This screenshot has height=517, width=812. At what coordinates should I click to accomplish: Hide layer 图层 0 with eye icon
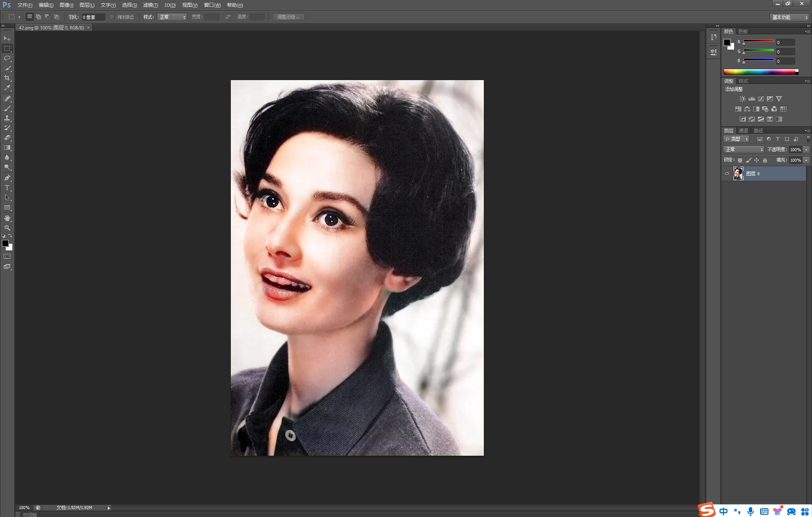click(727, 173)
